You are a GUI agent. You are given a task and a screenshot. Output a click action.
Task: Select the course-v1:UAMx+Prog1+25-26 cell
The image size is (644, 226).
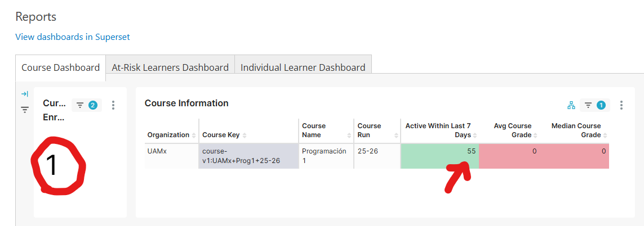[248, 156]
